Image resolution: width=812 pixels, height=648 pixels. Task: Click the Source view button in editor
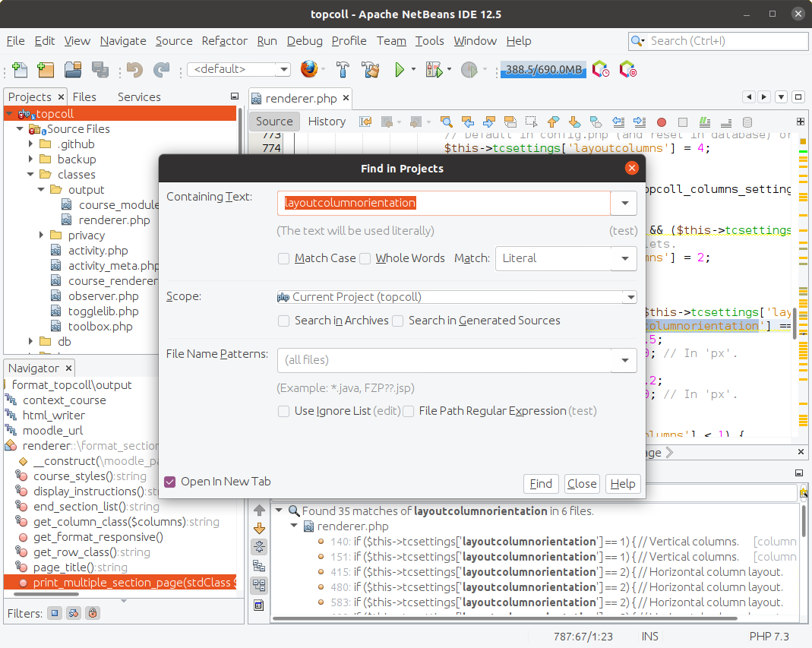click(x=274, y=122)
